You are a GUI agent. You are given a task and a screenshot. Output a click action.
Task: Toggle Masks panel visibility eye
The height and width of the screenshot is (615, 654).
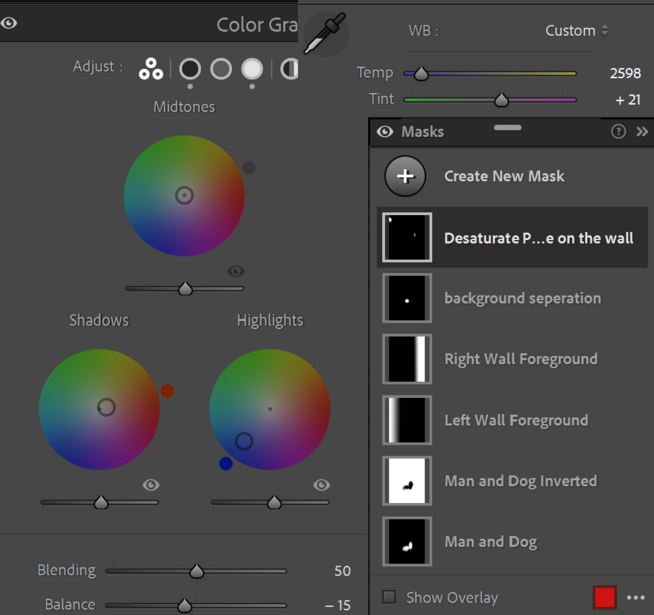click(x=385, y=132)
